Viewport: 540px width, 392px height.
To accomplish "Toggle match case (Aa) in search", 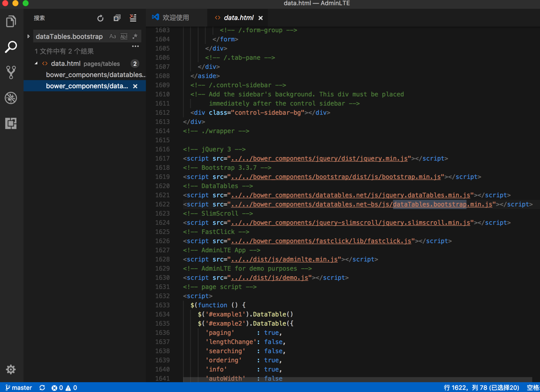I will pyautogui.click(x=113, y=37).
